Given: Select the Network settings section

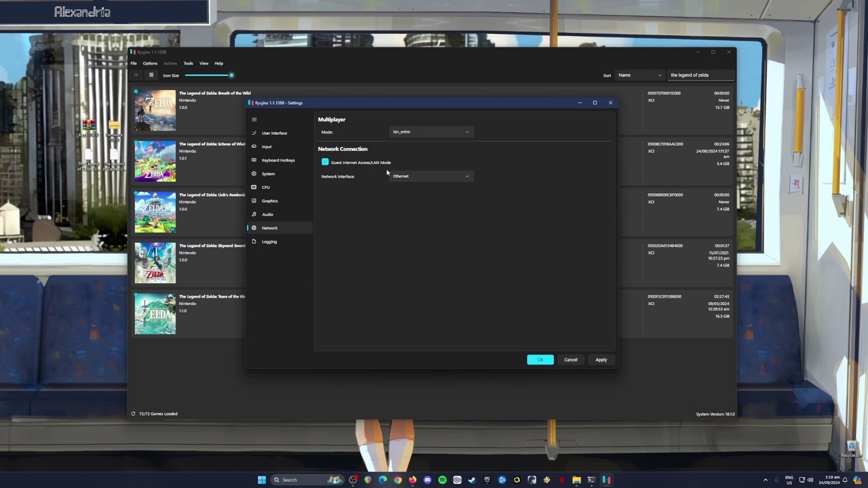Looking at the screenshot, I should click(x=279, y=228).
